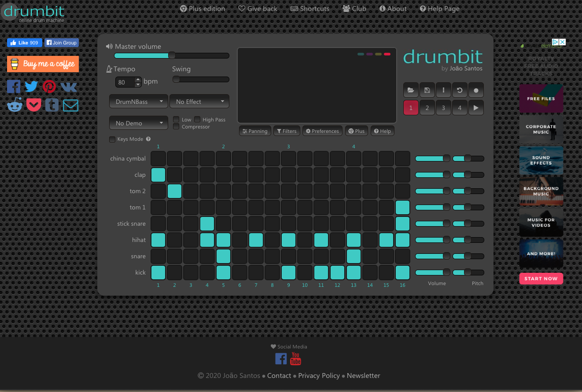The image size is (582, 392).
Task: Adjust the hihat volume slider
Action: click(x=433, y=240)
